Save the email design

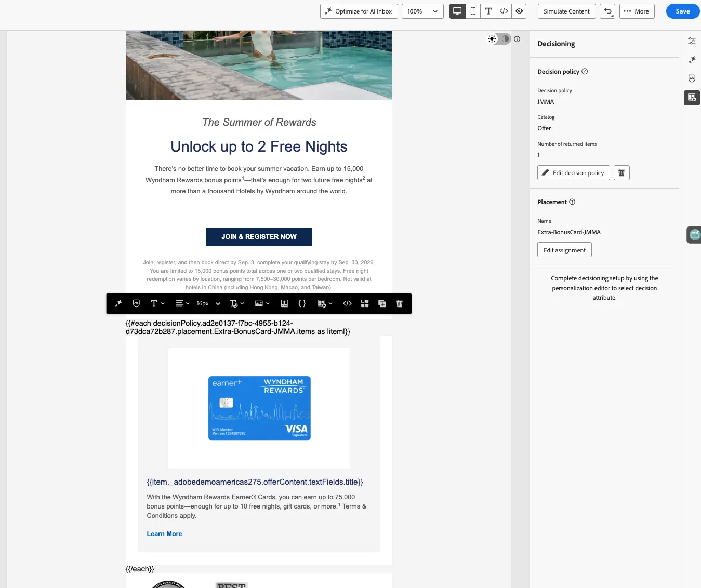coord(683,11)
